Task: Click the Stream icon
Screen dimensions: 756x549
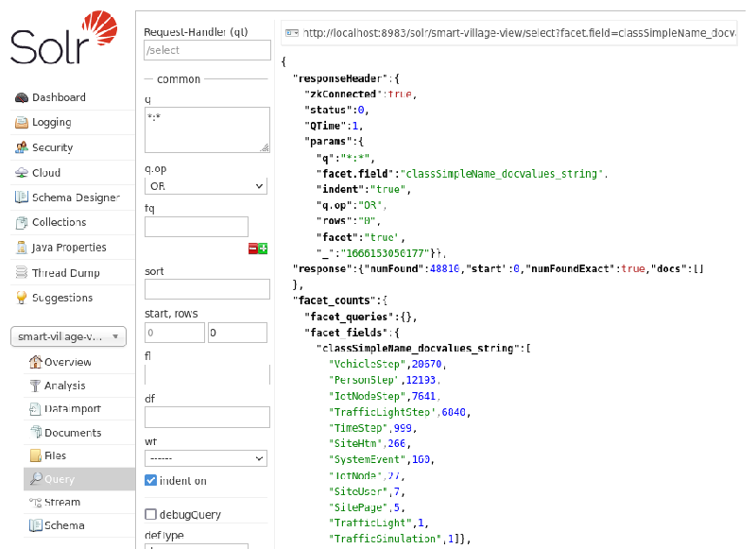Action: click(x=36, y=503)
